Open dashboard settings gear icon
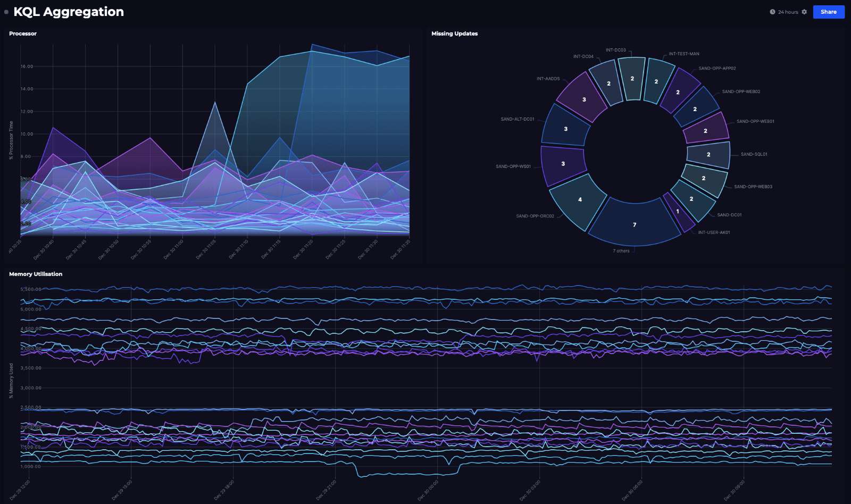This screenshot has width=851, height=504. tap(804, 12)
